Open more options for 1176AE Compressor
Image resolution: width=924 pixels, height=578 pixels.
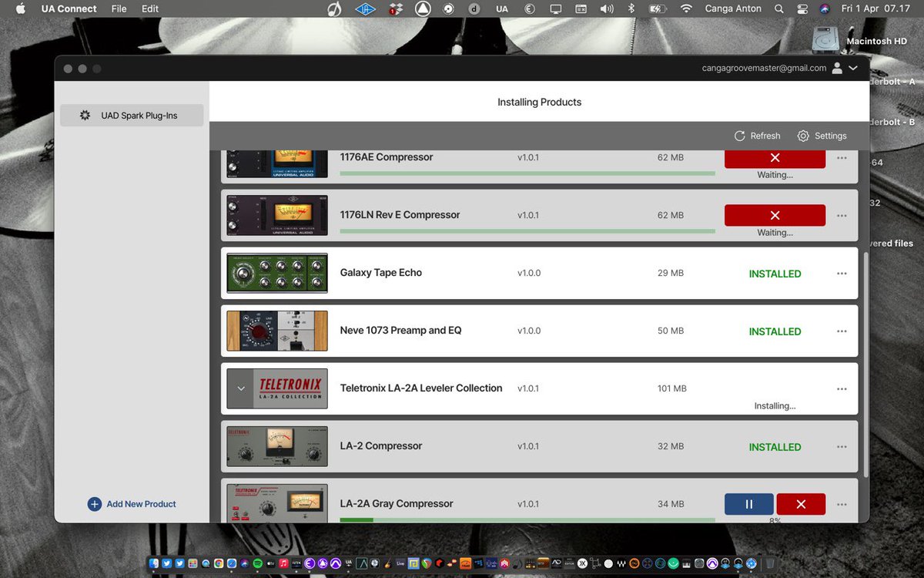click(842, 157)
